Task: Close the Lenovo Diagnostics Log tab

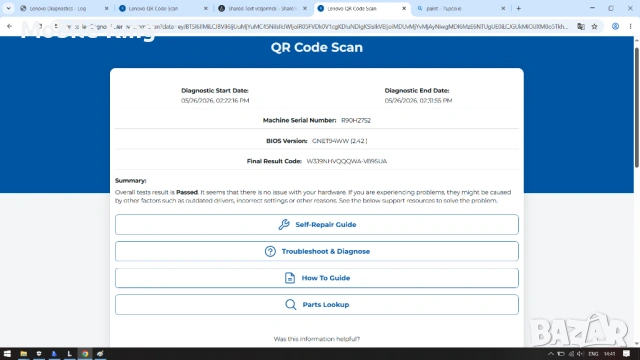Action: tap(107, 8)
